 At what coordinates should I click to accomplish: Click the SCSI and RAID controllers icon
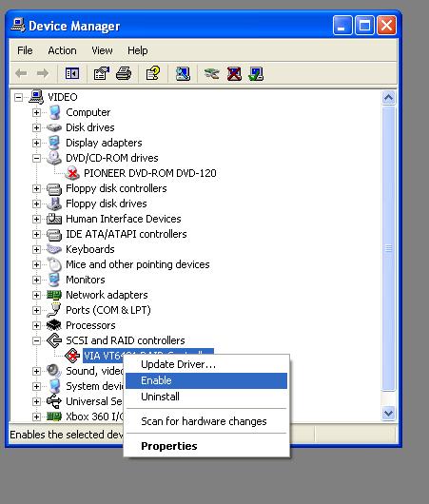(54, 340)
